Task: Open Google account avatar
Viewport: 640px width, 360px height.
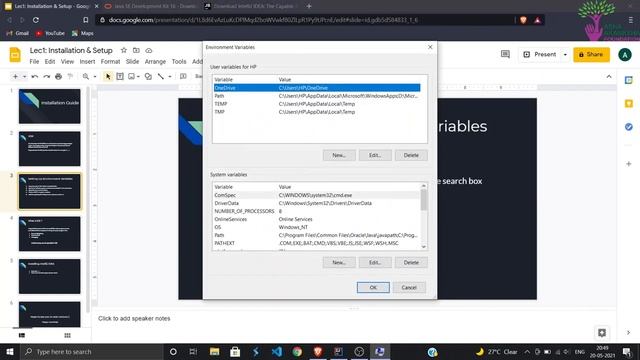Action: point(625,54)
